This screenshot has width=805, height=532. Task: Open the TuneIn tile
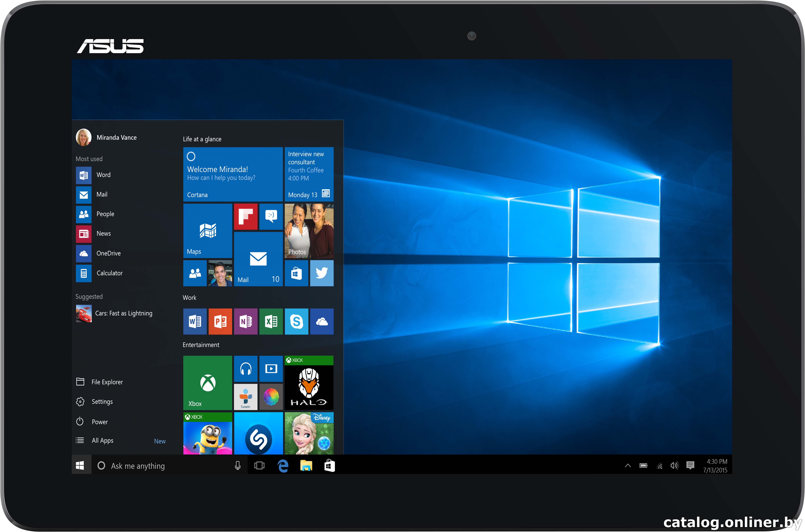coord(246,397)
